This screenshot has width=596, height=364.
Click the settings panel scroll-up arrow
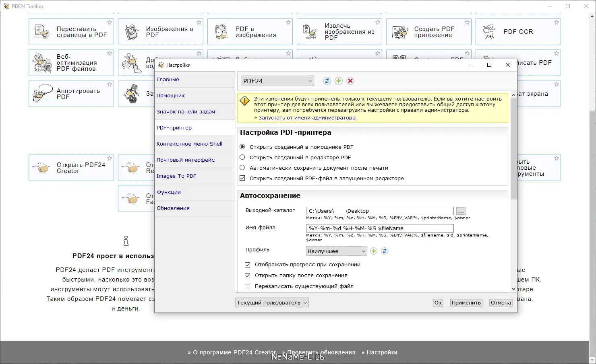pos(513,95)
